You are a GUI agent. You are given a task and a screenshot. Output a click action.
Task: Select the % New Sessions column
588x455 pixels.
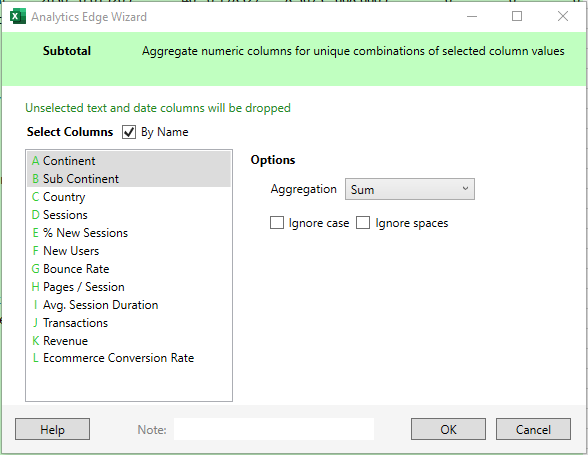pos(129,233)
